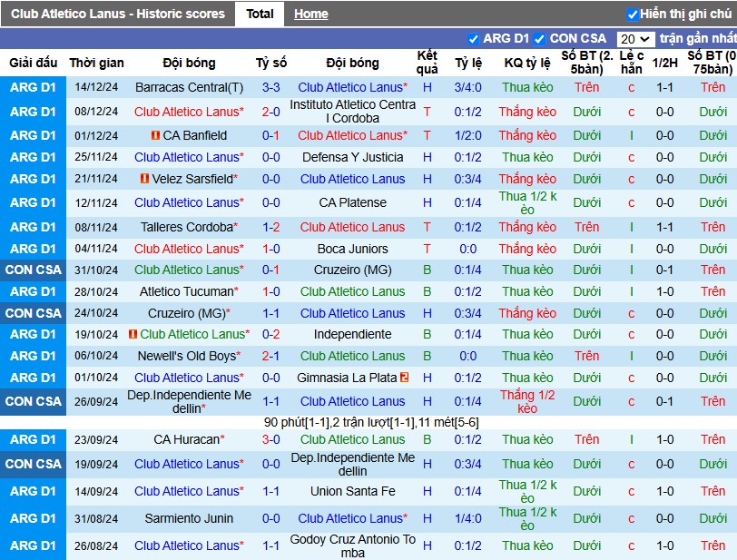Open Dep.Independiente Medellin on 26/09/24 row
Image resolution: width=737 pixels, height=560 pixels.
[x=189, y=401]
